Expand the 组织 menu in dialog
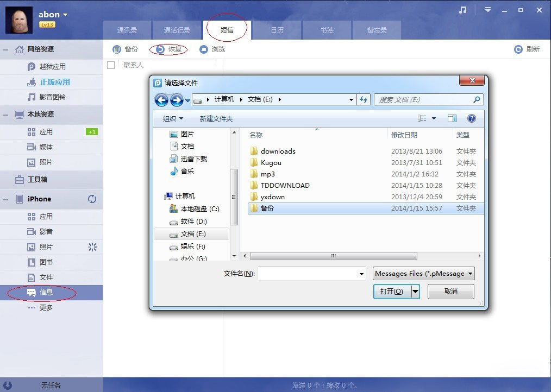Screen dimensions: 551x392 point(173,118)
